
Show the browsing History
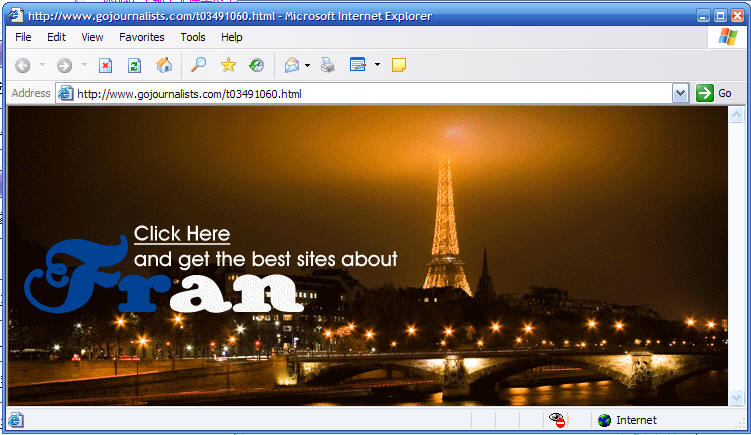257,66
